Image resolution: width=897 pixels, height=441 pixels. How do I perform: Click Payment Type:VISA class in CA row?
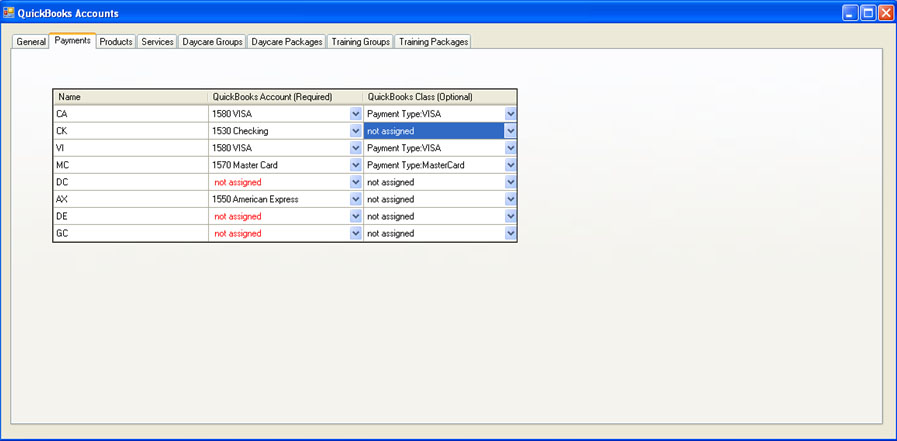(x=404, y=114)
